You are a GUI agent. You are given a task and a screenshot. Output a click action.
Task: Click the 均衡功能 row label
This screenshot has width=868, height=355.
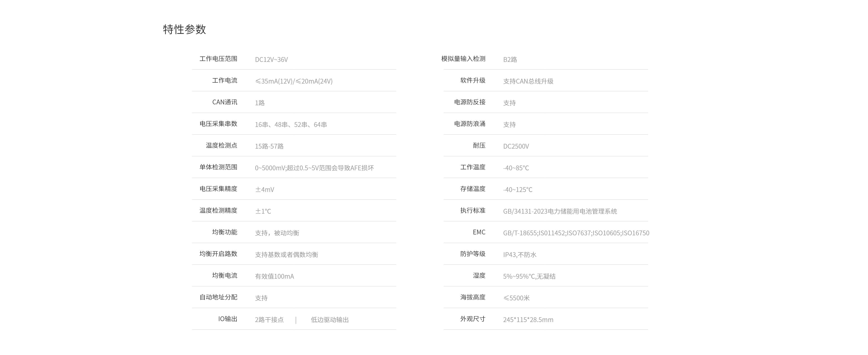(x=224, y=232)
